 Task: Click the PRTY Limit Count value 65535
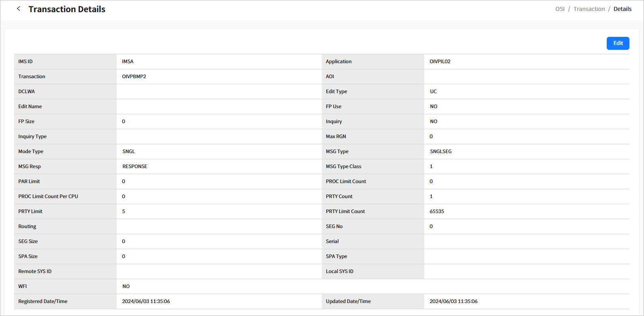pos(437,211)
